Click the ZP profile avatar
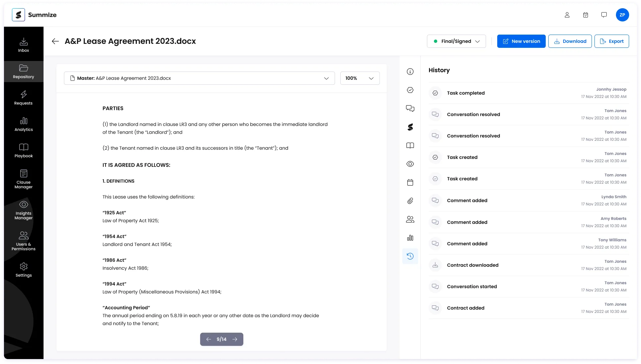Viewport: 641px width, 364px height. pos(623,15)
